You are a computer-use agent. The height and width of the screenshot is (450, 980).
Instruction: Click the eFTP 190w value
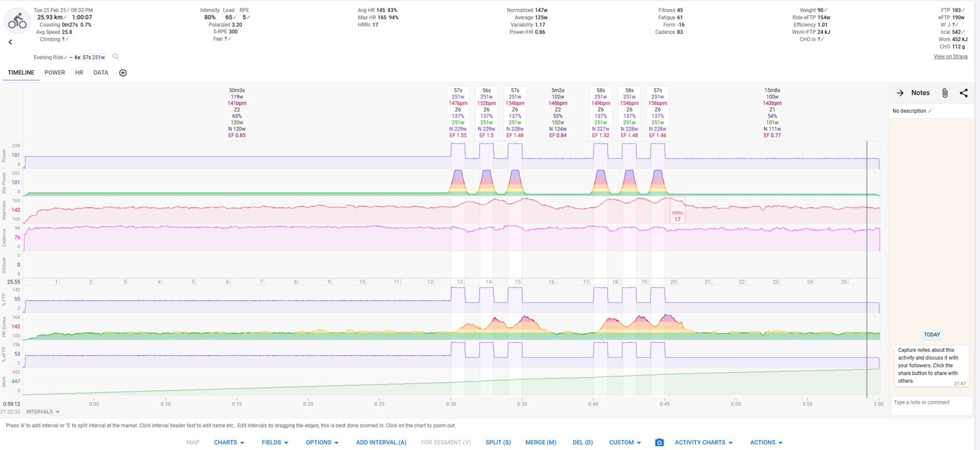pos(951,17)
